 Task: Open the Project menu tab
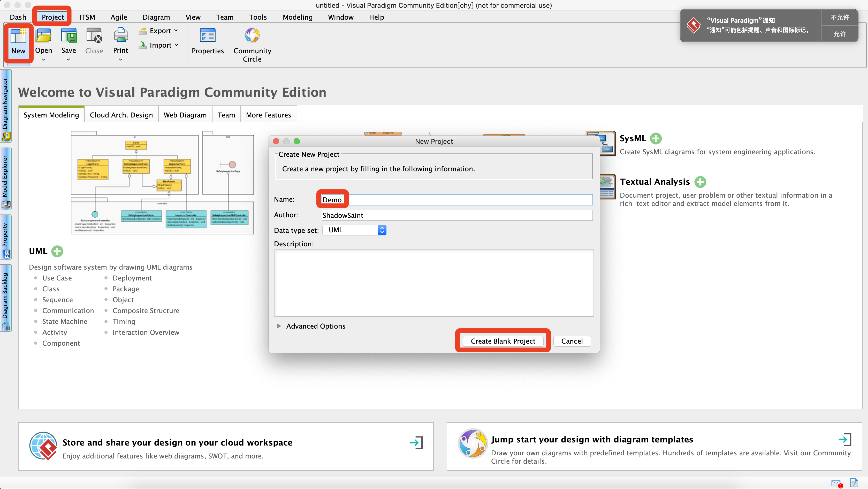(52, 17)
